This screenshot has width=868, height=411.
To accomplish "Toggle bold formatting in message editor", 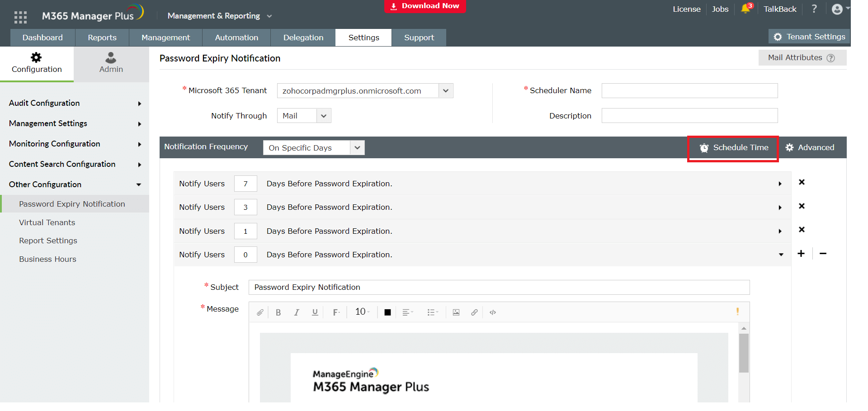I will [278, 312].
